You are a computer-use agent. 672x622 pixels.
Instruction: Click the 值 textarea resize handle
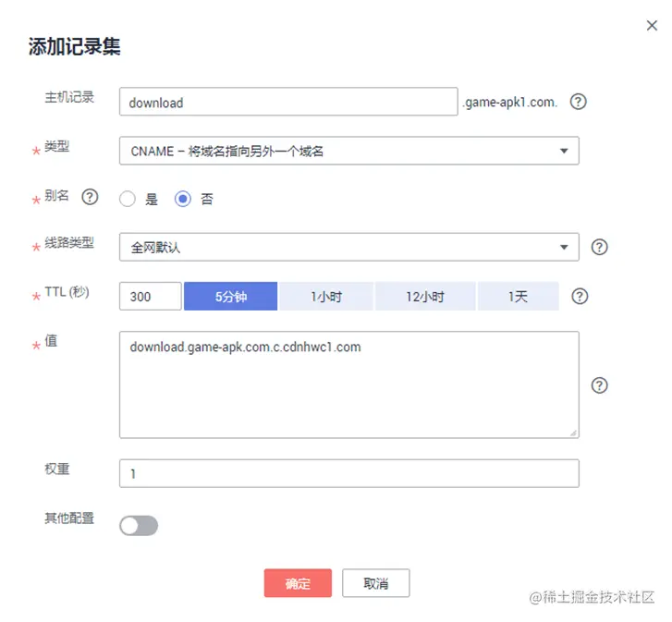click(x=573, y=433)
